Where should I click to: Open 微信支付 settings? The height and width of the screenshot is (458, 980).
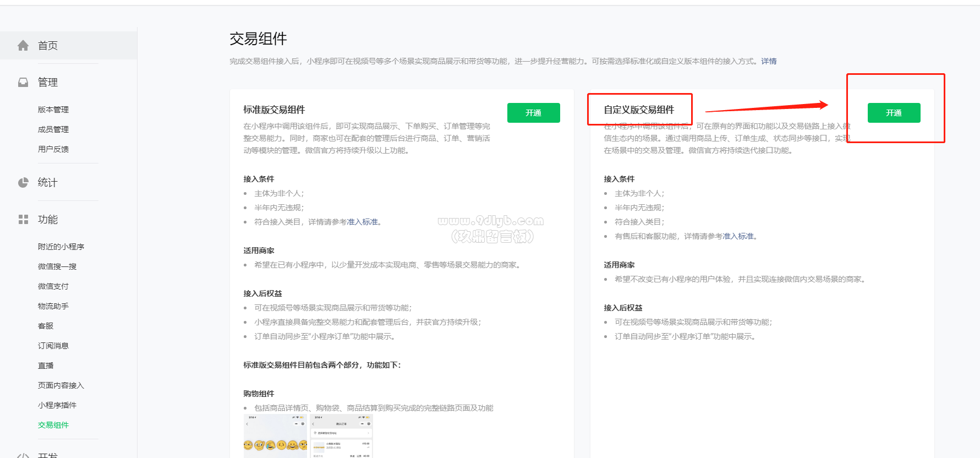pos(53,286)
